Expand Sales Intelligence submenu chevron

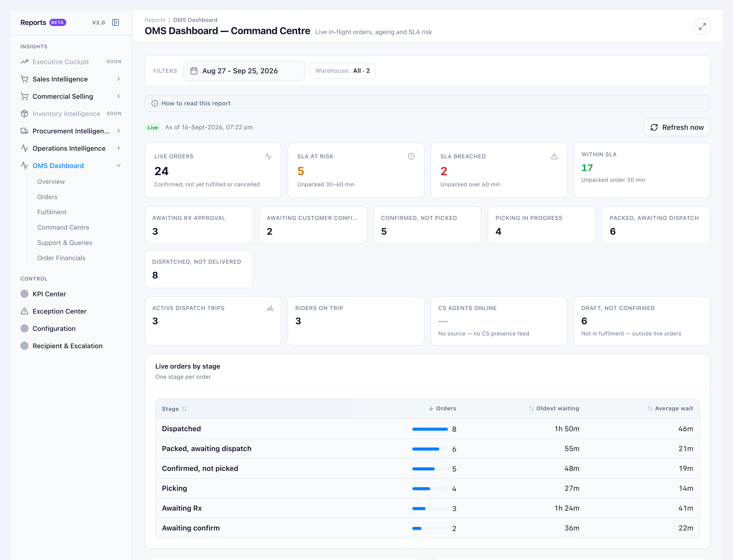tap(118, 79)
